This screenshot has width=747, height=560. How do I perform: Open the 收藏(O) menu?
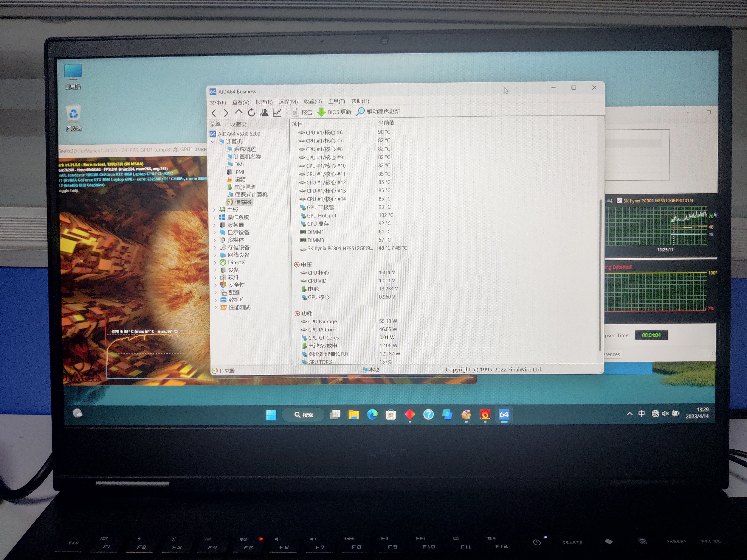pyautogui.click(x=313, y=102)
